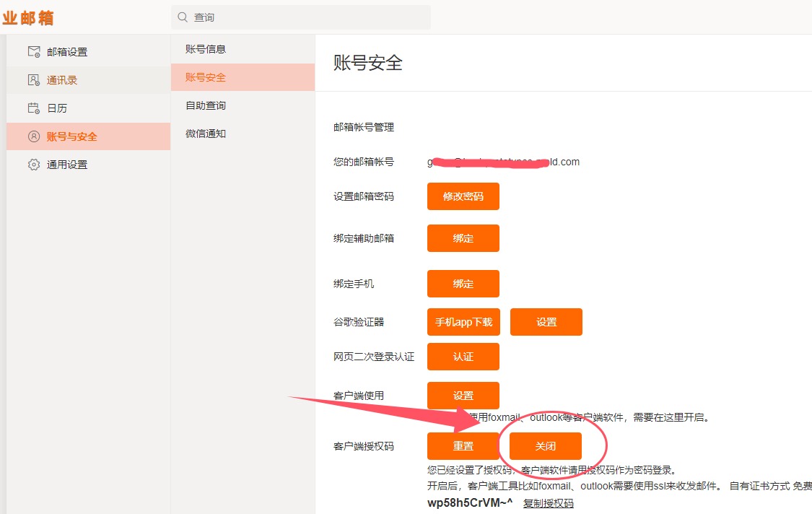Click the contacts address book icon
Image resolution: width=812 pixels, height=514 pixels.
[34, 80]
